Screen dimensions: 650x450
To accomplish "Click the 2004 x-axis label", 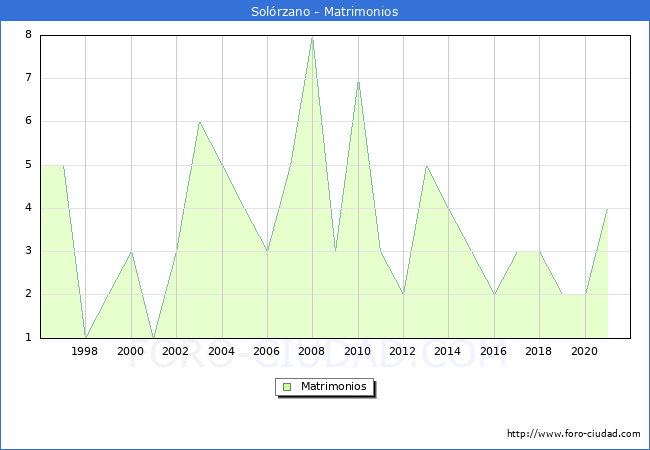I will coord(221,351).
